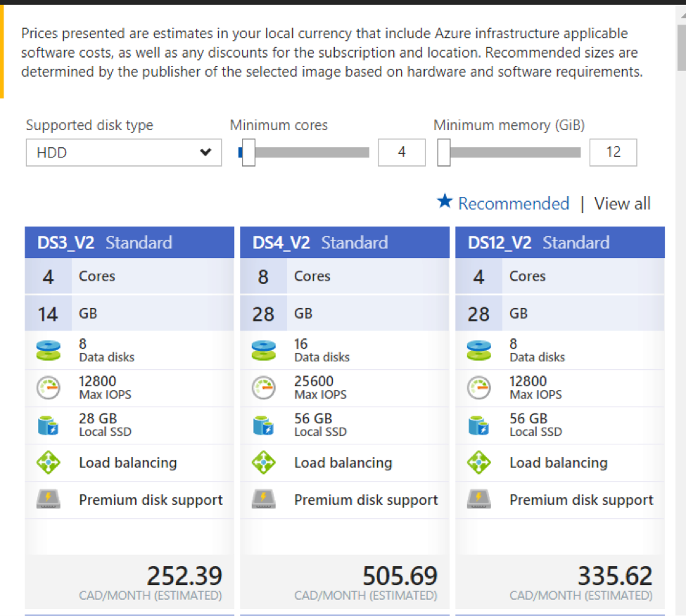Click the Minimum cores input showing 4
This screenshot has height=616, width=686.
tap(402, 153)
